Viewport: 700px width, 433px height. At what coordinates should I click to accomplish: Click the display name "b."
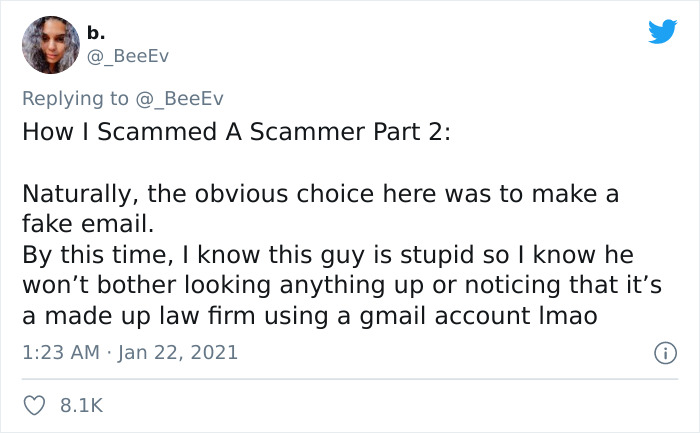click(98, 31)
